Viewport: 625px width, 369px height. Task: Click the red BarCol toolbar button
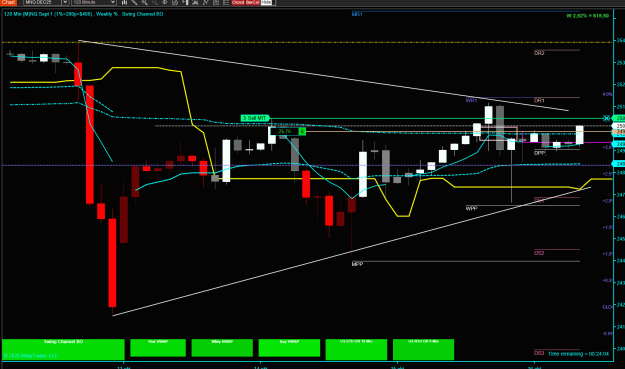click(x=253, y=2)
